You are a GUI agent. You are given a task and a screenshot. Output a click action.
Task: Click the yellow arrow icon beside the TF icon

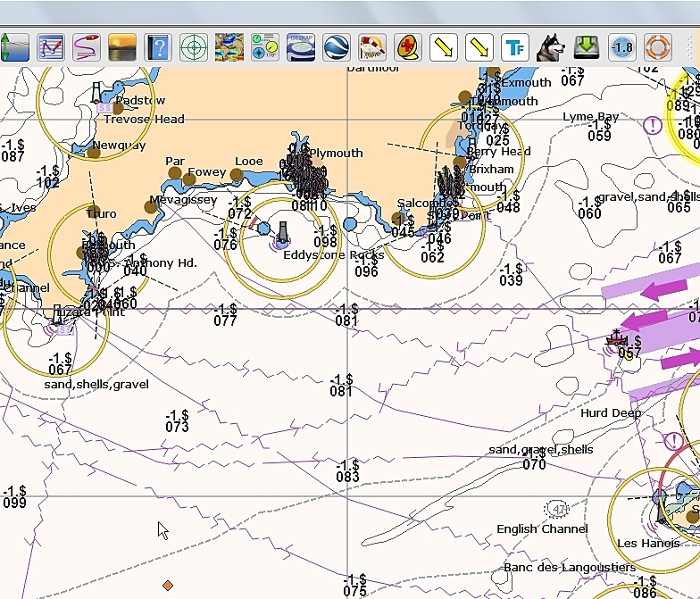pos(479,47)
